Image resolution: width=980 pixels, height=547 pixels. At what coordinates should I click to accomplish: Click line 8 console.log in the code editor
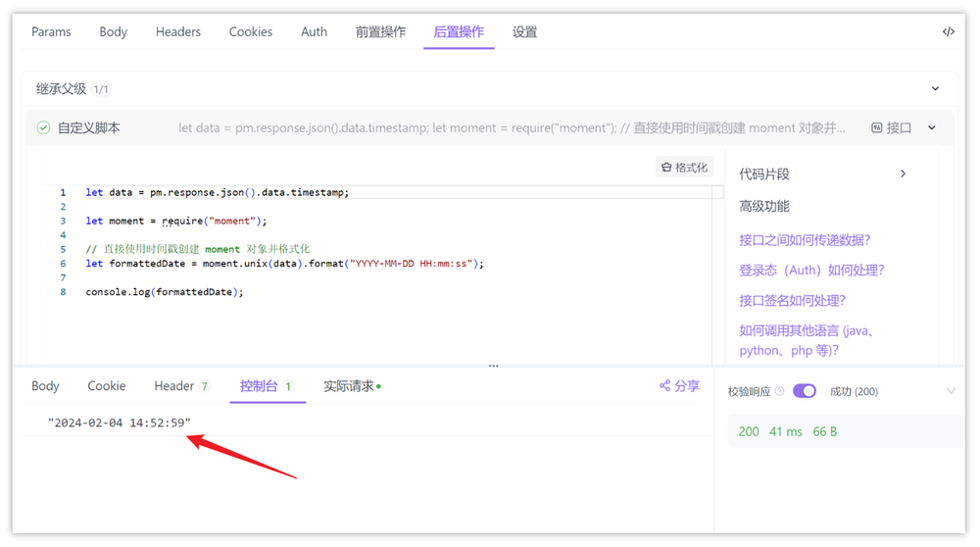[164, 292]
